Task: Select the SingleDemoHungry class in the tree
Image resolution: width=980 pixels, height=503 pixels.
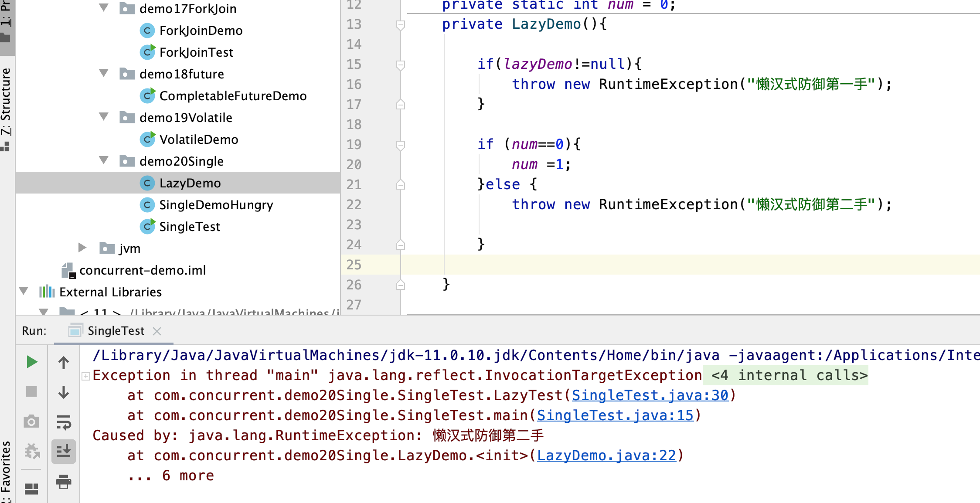Action: 216,205
